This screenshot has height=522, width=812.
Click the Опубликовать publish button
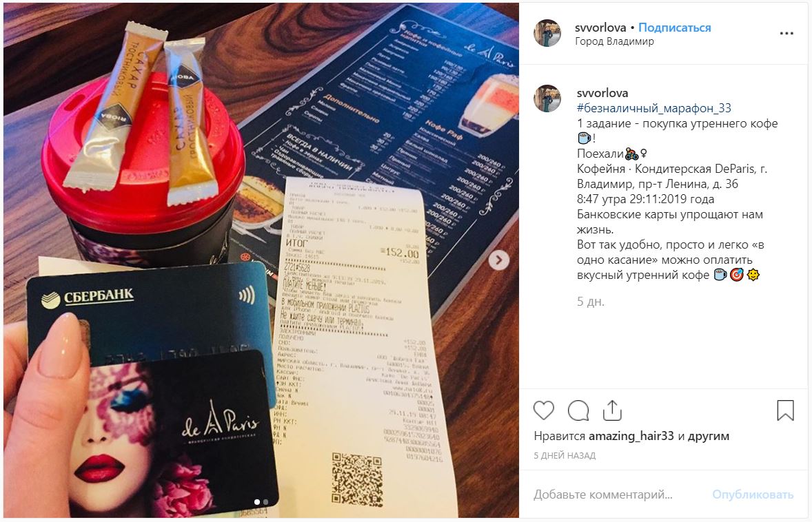point(753,494)
